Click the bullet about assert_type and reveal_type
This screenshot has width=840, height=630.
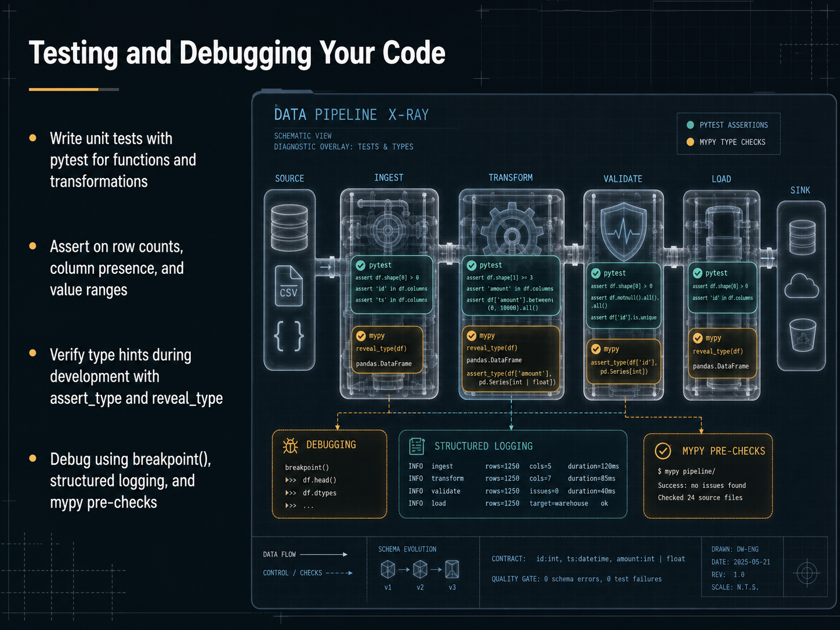(136, 376)
